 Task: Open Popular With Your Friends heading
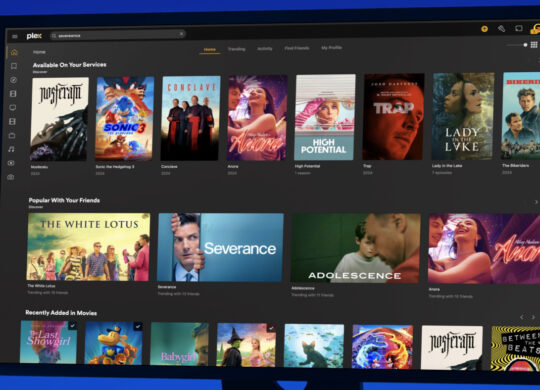[x=64, y=200]
